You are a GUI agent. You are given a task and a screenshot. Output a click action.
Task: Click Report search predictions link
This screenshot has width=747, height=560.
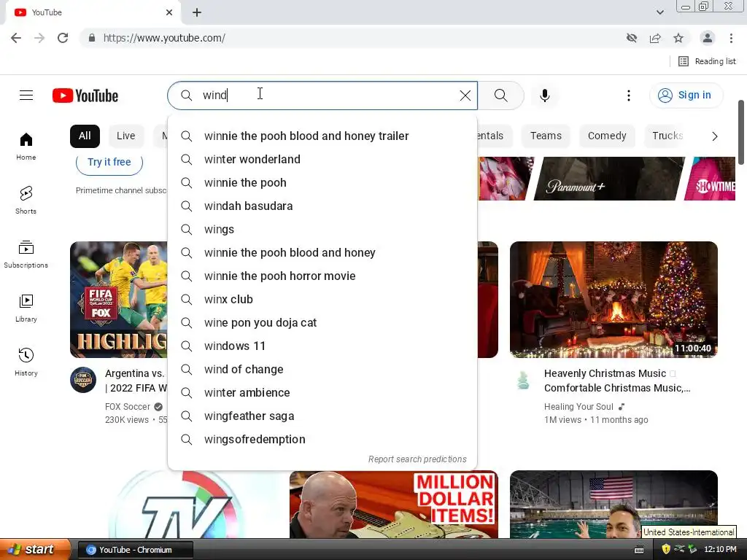pyautogui.click(x=417, y=459)
